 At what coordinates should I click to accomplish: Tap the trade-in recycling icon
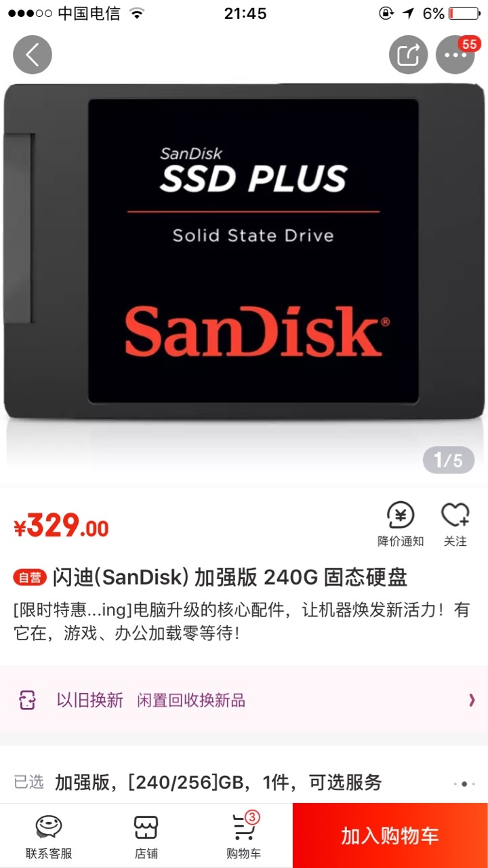click(27, 700)
